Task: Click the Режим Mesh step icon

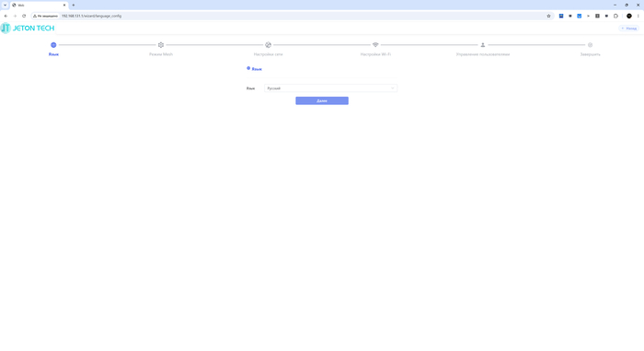Action: 161,45
